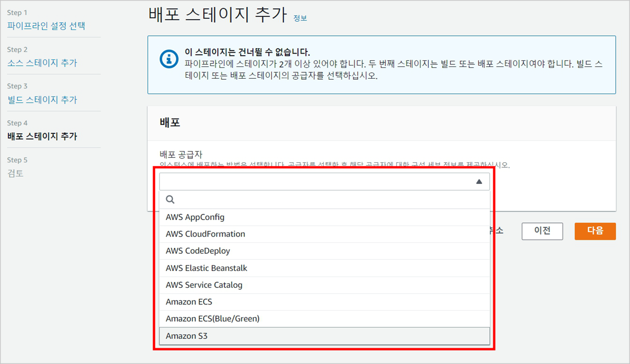Viewport: 630px width, 364px height.
Task: Go to Step 2 소스 스테이지 추가
Action: tap(42, 63)
